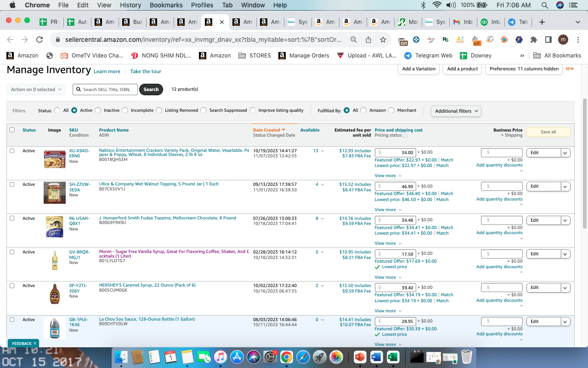Screen dimensions: 588x368
Task: Click the 'Take the tour' link
Action: 146,71
